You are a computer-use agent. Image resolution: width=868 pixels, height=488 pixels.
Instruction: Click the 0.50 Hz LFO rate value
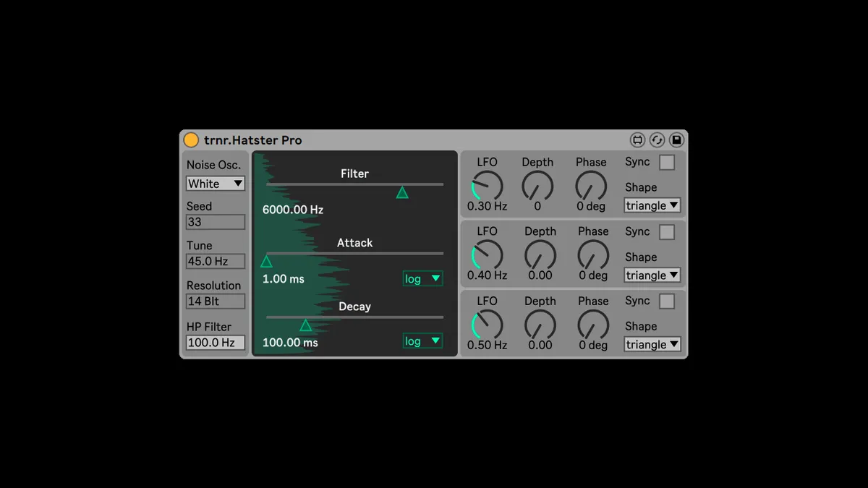487,345
